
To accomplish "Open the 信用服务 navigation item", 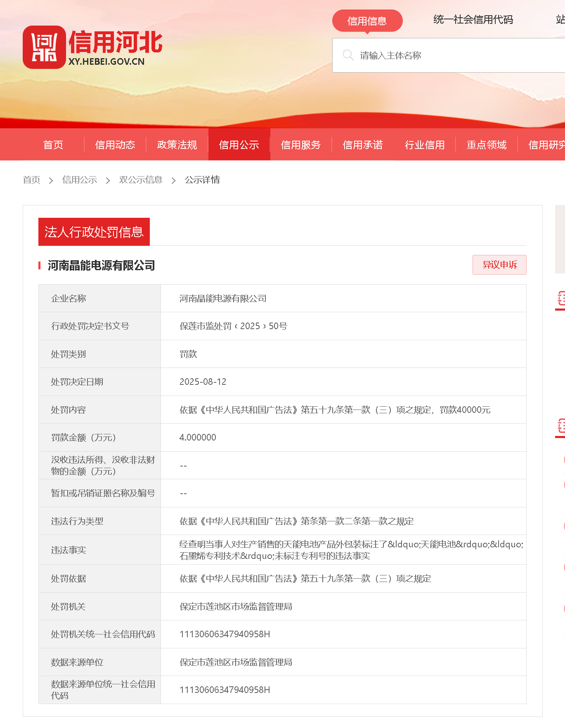I will (x=301, y=145).
